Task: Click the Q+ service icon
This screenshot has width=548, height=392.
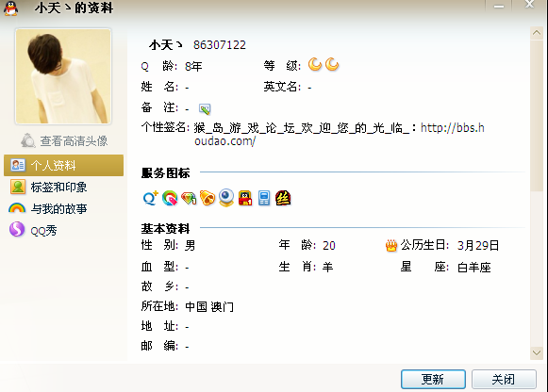Action: (x=151, y=198)
